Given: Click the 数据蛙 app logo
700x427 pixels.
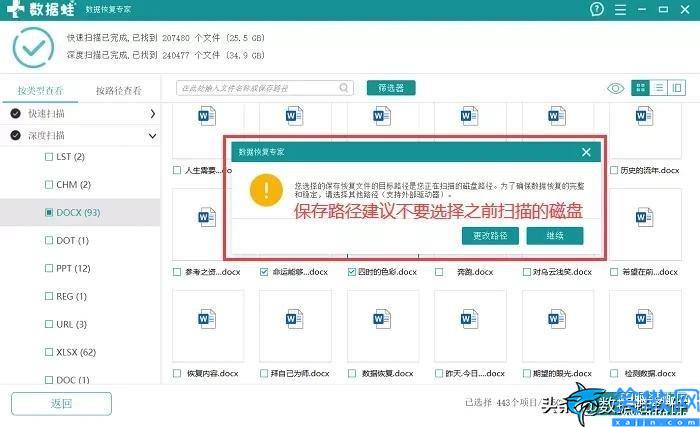Looking at the screenshot, I should 41,9.
